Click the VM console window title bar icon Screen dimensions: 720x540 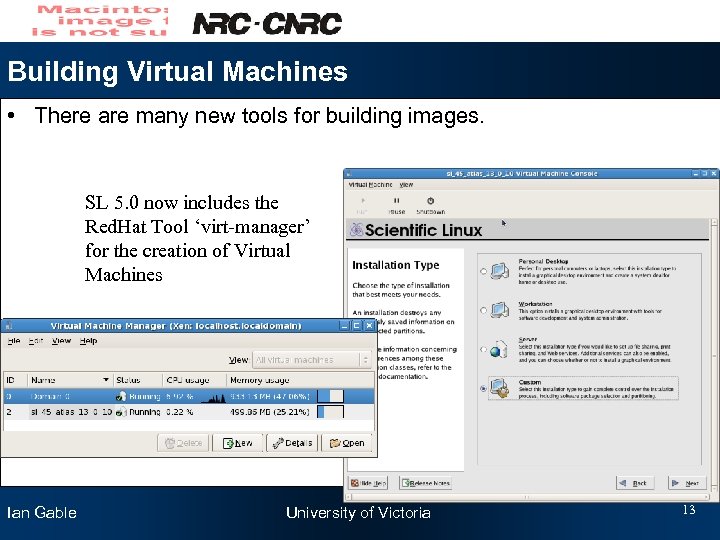click(x=349, y=174)
